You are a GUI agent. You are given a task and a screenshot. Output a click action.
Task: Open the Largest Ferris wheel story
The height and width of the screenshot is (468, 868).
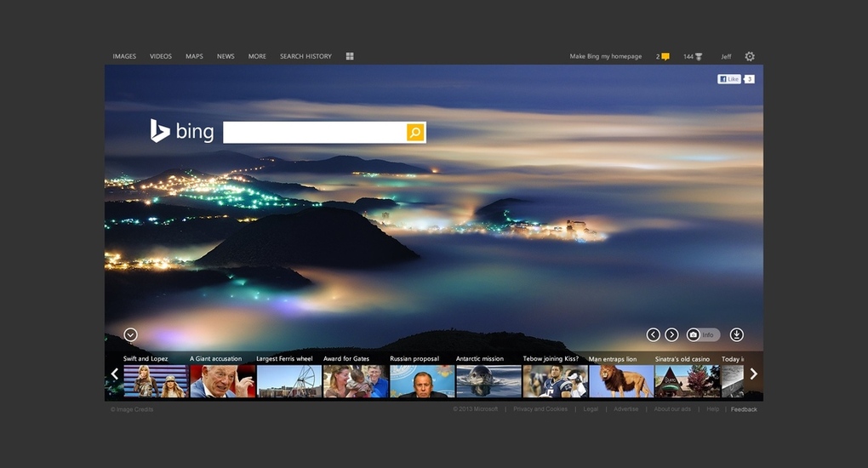[289, 380]
